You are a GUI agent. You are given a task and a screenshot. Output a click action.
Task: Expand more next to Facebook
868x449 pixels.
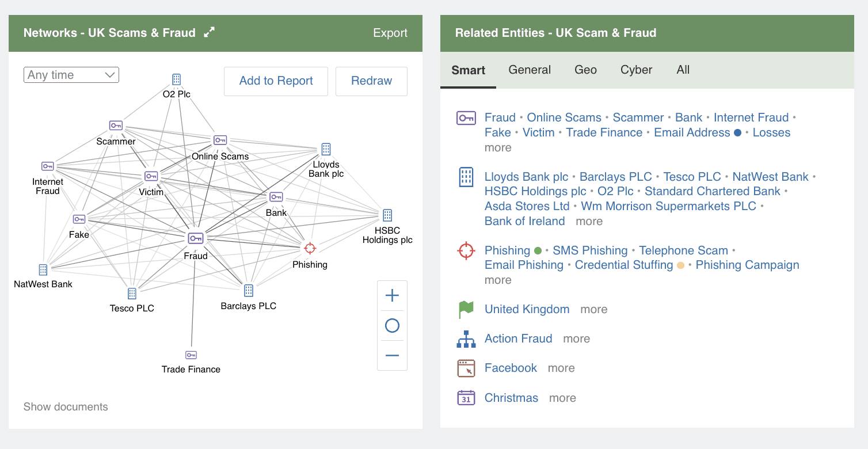(561, 368)
